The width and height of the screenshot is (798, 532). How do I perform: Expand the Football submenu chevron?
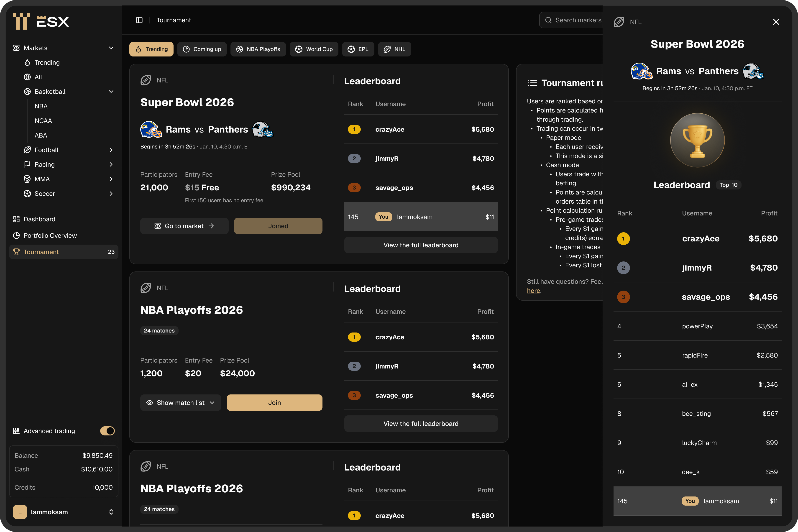pyautogui.click(x=111, y=150)
